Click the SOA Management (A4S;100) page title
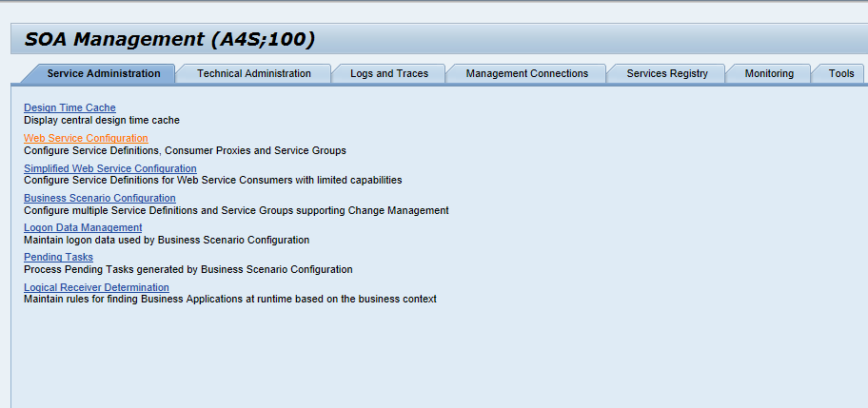This screenshot has height=408, width=868. click(168, 39)
